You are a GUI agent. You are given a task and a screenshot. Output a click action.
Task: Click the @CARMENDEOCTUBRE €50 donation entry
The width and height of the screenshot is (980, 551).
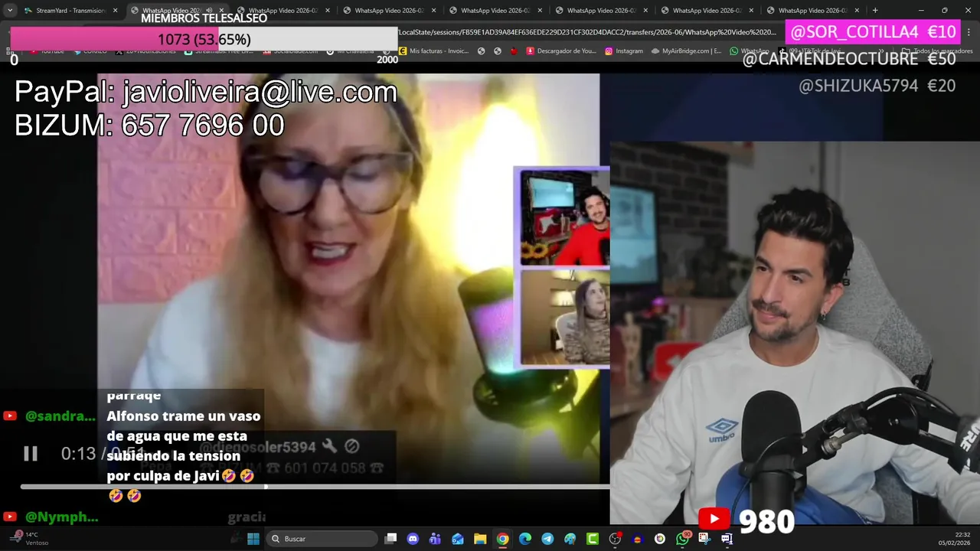(849, 59)
